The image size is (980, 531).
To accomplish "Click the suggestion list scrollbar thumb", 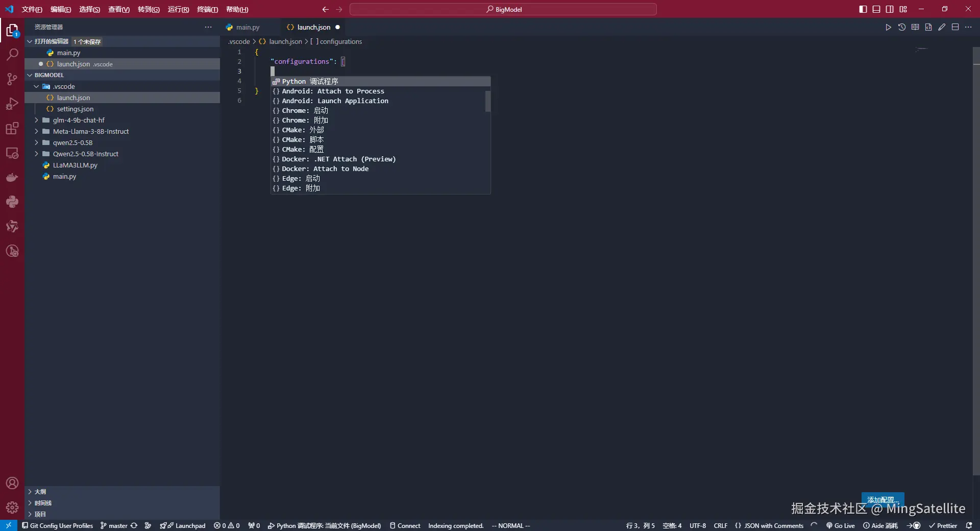I will click(488, 101).
